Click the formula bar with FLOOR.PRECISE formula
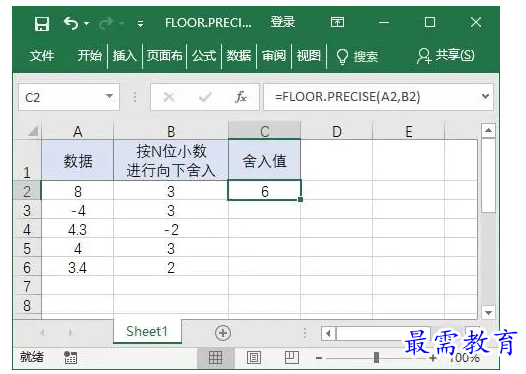This screenshot has height=374, width=526. (372, 97)
